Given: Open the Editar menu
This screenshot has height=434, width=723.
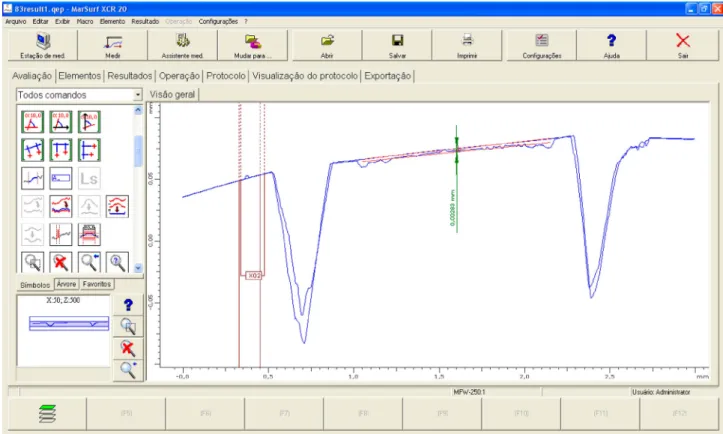Looking at the screenshot, I should [x=41, y=21].
